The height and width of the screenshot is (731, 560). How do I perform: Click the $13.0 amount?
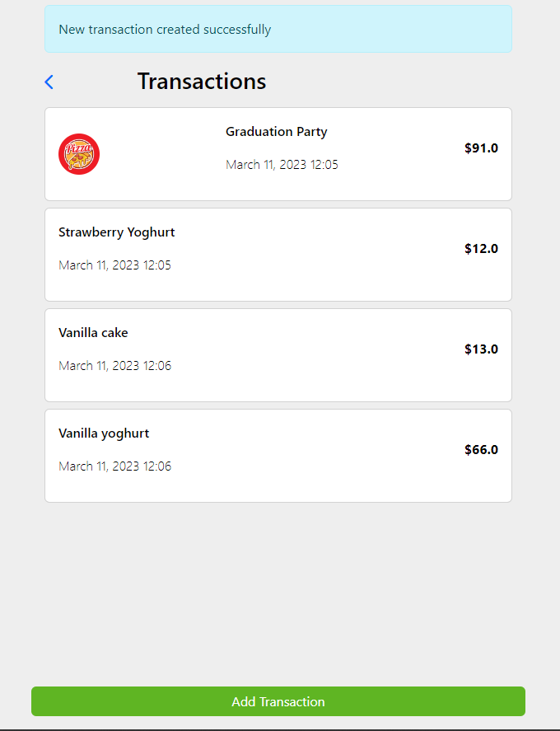(481, 349)
